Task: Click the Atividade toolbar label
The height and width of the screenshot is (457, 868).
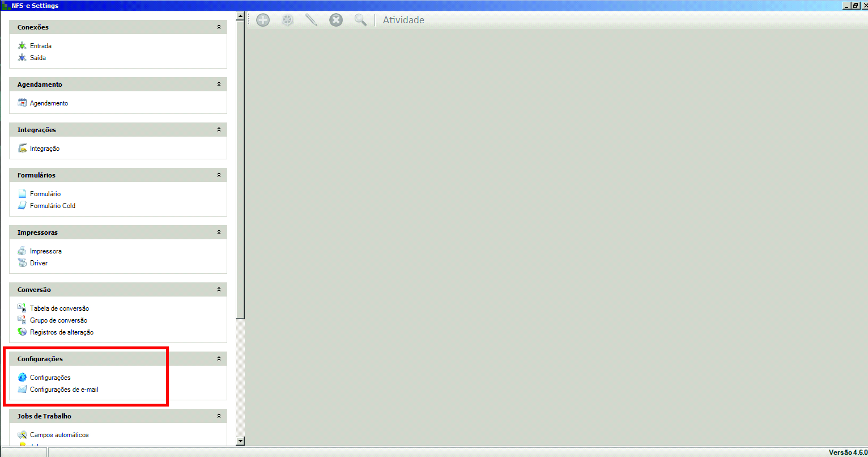Action: (x=403, y=20)
